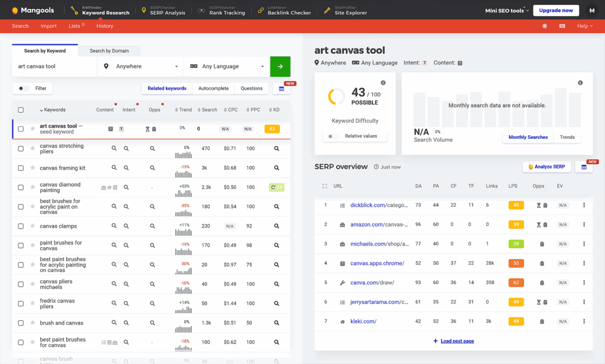
Task: Open the Mini SEO tools menu
Action: 506,11
